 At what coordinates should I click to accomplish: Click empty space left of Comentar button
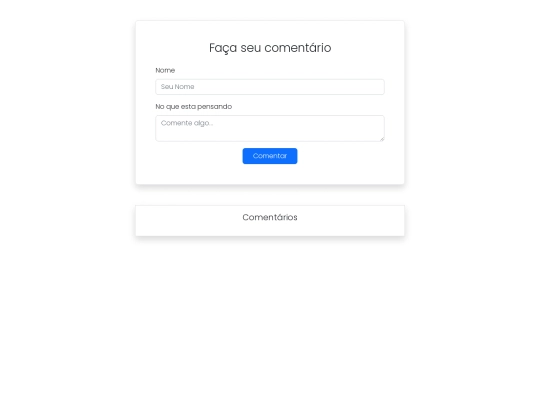(198, 156)
